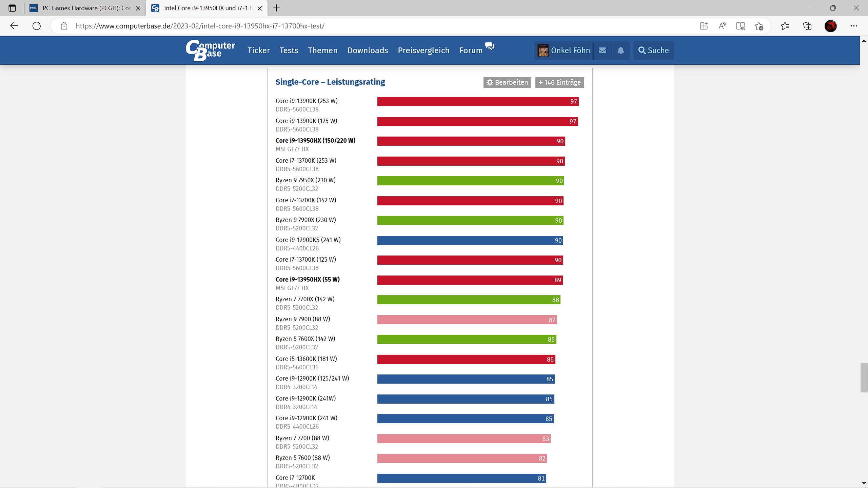Select the Intel Core i9-13950HX tab

pos(206,8)
